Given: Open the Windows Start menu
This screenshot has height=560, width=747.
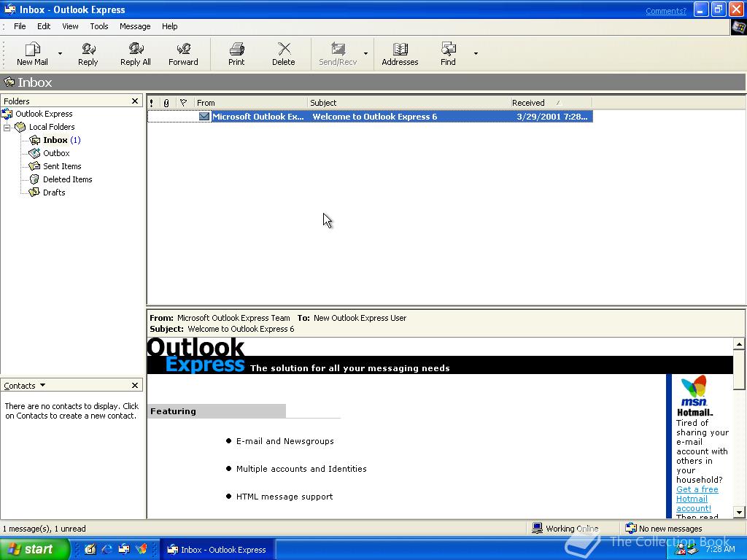Looking at the screenshot, I should 34,550.
